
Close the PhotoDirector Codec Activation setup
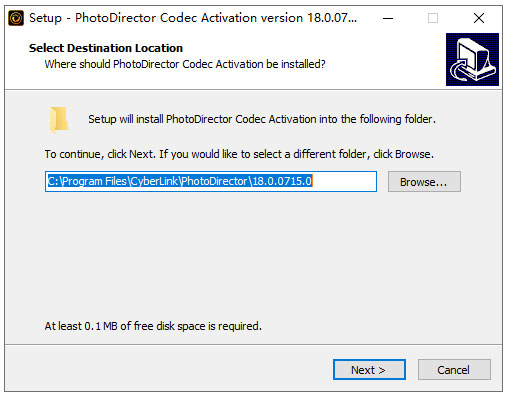pos(479,18)
